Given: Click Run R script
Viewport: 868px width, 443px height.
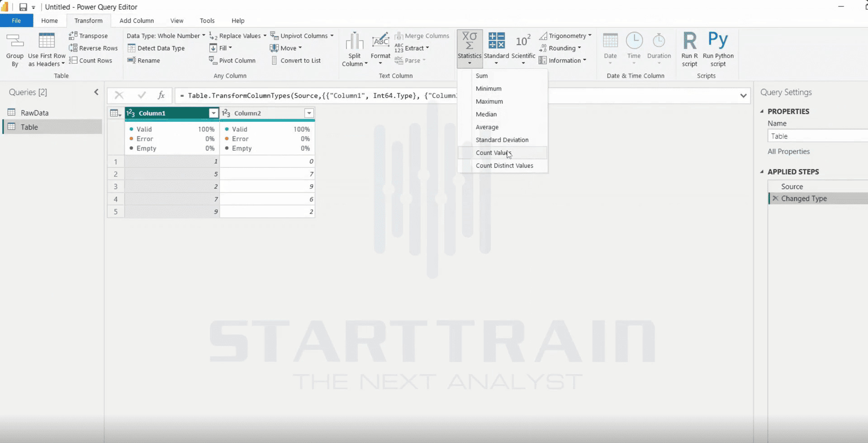Looking at the screenshot, I should click(689, 50).
